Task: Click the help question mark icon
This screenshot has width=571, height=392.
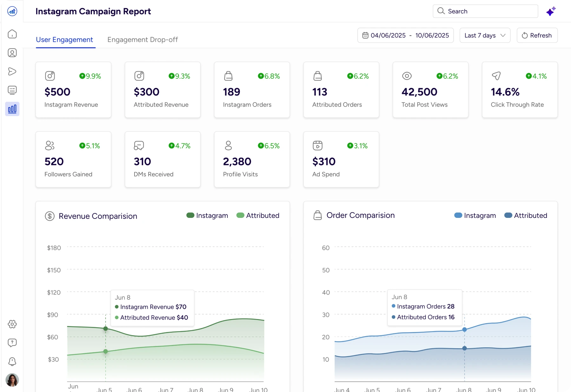Action: [12, 343]
